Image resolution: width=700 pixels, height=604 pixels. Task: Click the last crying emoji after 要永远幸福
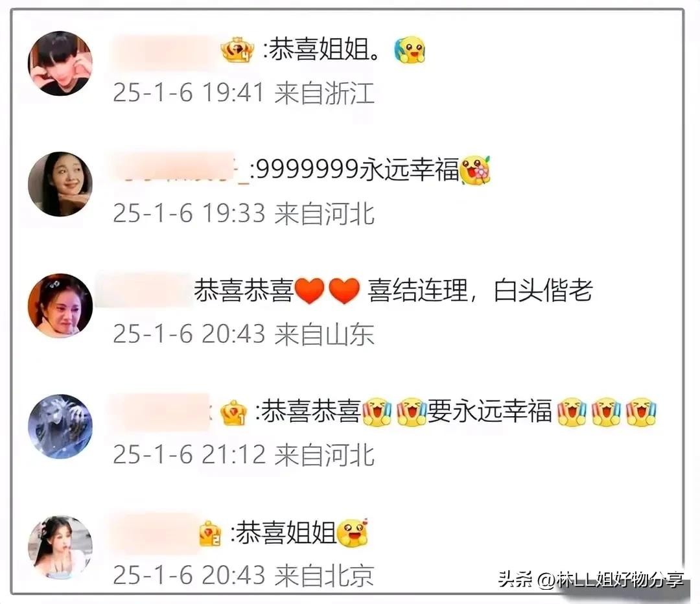click(641, 412)
